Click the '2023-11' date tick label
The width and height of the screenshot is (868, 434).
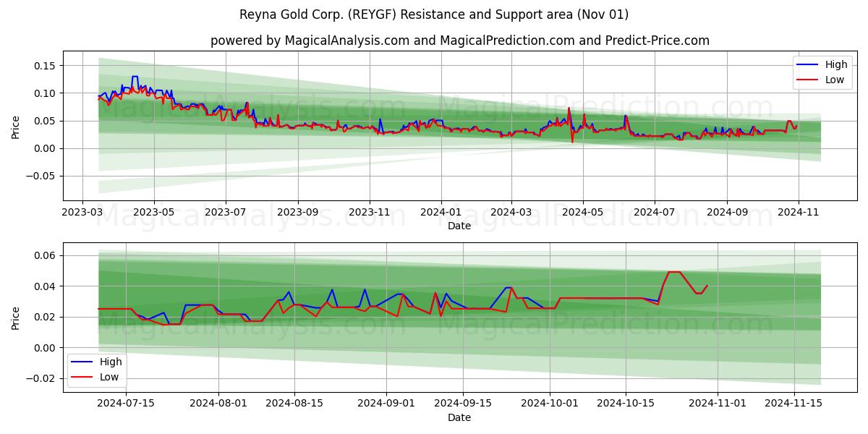tap(370, 213)
